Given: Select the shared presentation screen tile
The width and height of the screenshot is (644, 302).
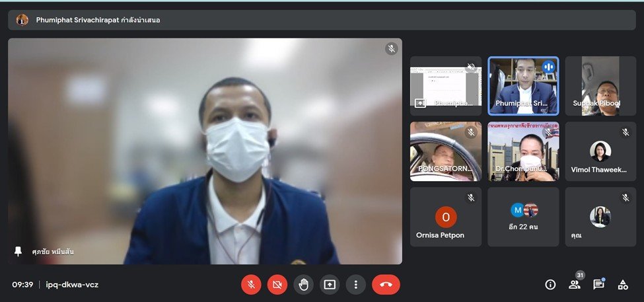Looking at the screenshot, I should [445, 86].
